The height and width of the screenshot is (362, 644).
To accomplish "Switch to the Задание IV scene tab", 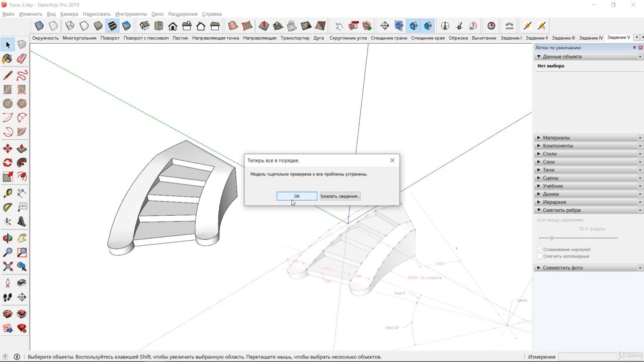I will [x=591, y=38].
